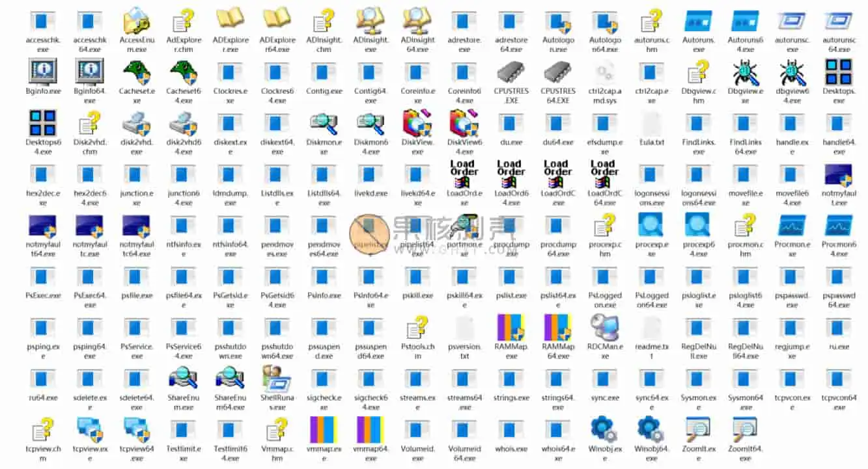Screen dimensions: 868x469
Task: Select the whois.exe file
Action: pos(511,437)
